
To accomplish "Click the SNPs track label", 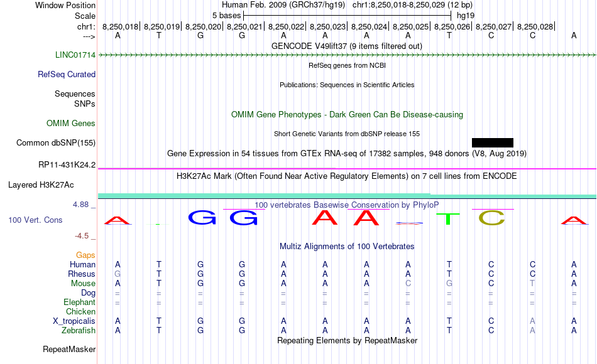I will [x=85, y=104].
